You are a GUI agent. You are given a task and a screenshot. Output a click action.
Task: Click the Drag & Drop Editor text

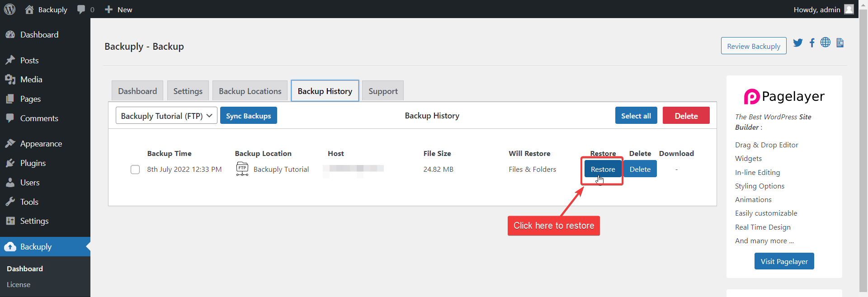click(x=766, y=145)
